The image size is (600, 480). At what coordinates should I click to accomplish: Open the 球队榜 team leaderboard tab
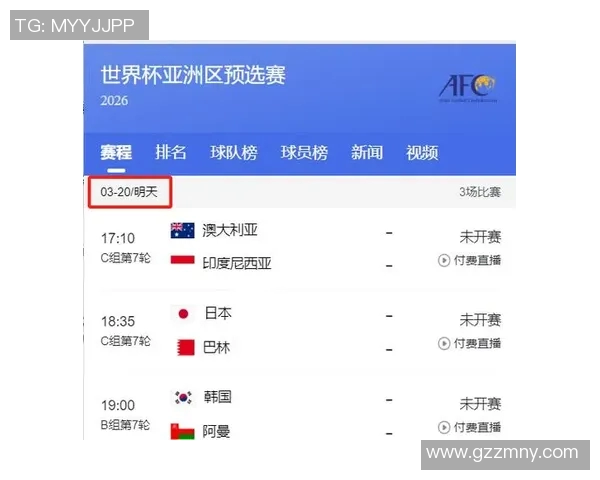pos(233,152)
